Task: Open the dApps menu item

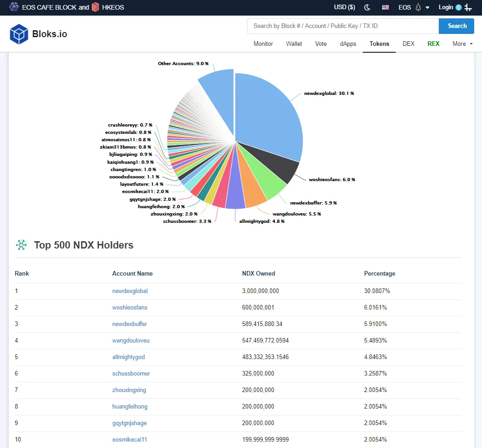Action: click(x=348, y=44)
